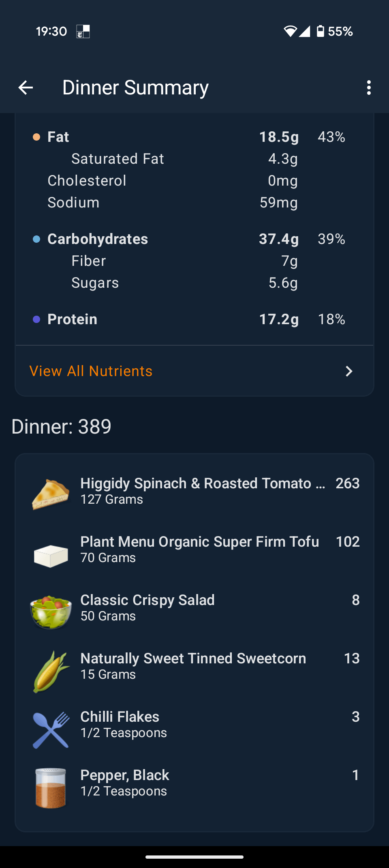
Task: Tap the battery icon in status bar
Action: click(320, 31)
